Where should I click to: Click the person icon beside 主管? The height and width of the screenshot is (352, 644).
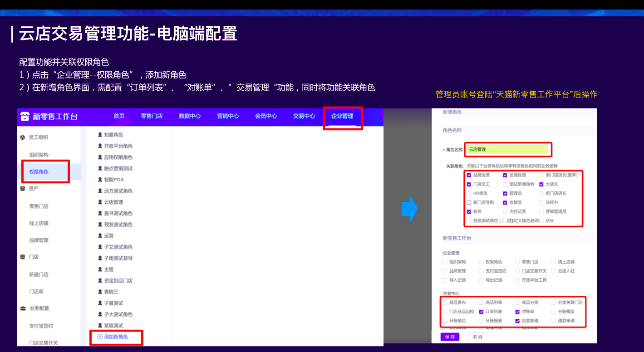tap(100, 269)
